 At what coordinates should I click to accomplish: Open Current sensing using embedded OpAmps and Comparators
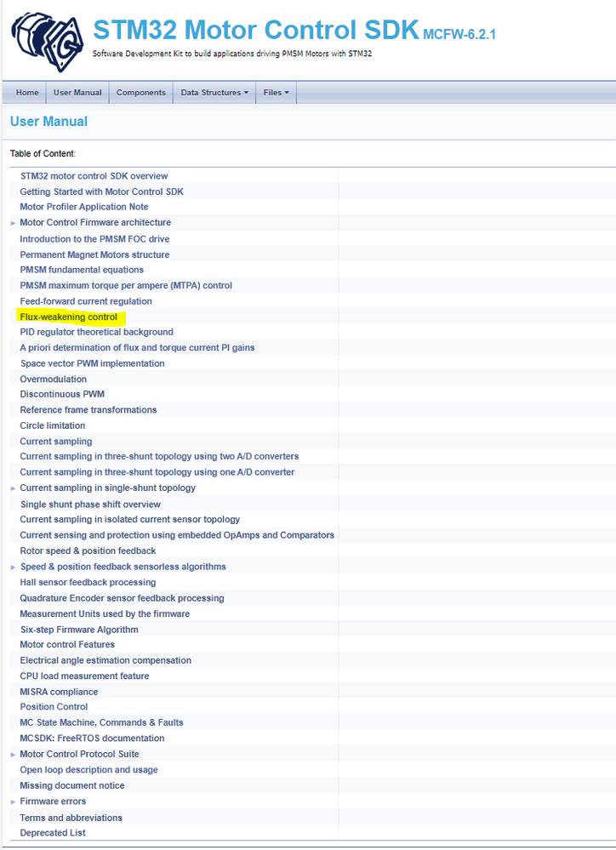[x=177, y=535]
